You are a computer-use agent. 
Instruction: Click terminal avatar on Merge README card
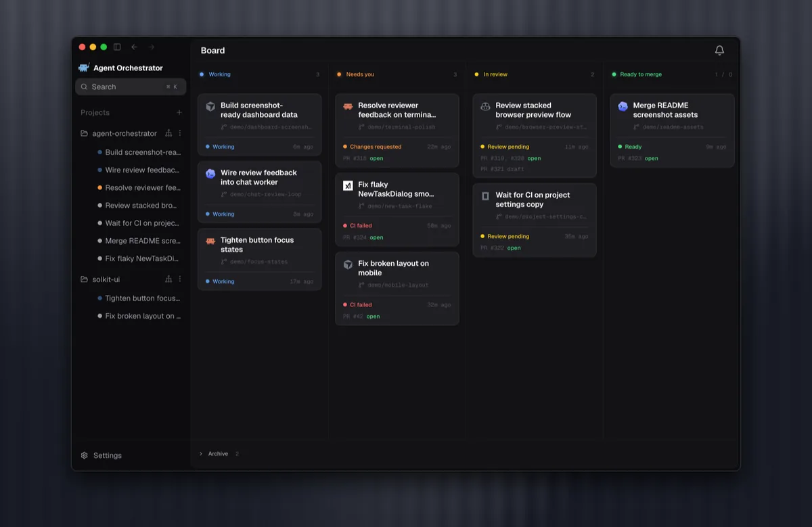623,106
